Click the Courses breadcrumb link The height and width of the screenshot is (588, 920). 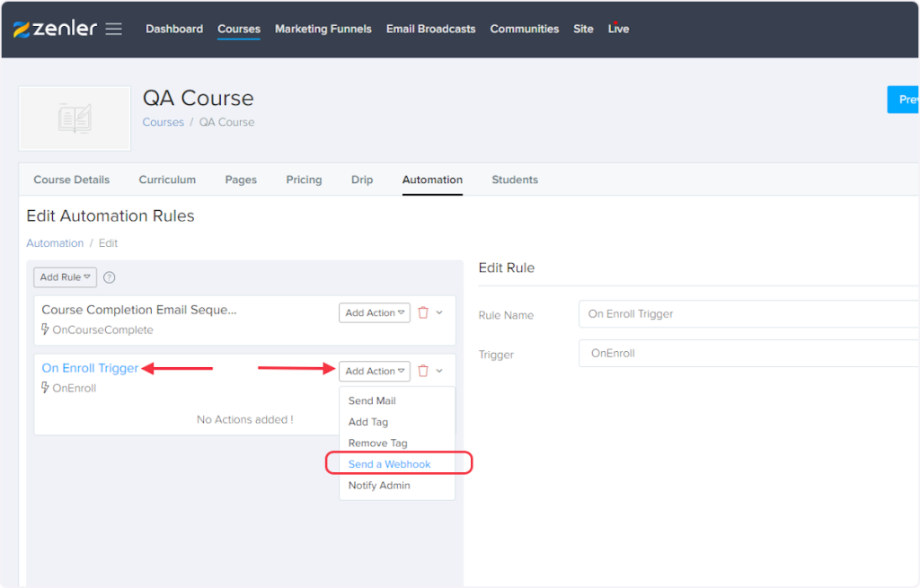point(163,122)
